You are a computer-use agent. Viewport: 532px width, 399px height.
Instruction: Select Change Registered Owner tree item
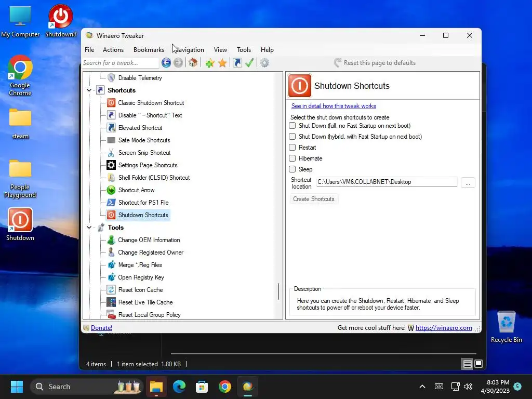coord(150,252)
